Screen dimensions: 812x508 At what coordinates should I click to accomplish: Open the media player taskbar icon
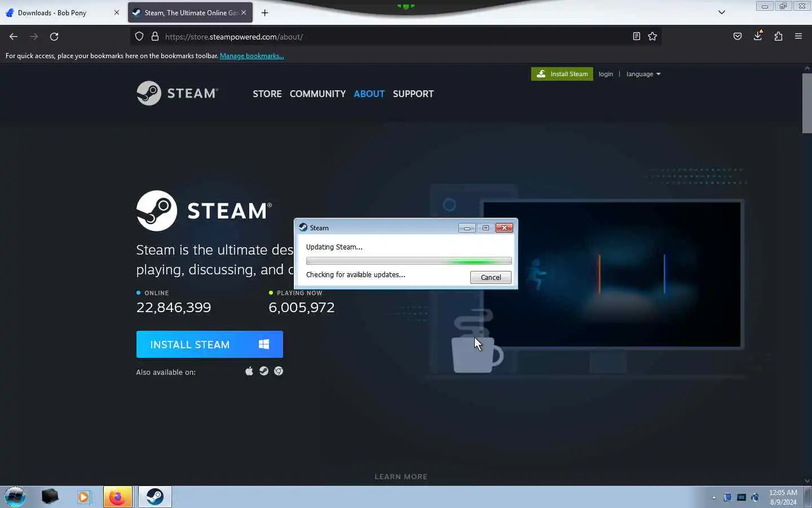pos(84,497)
